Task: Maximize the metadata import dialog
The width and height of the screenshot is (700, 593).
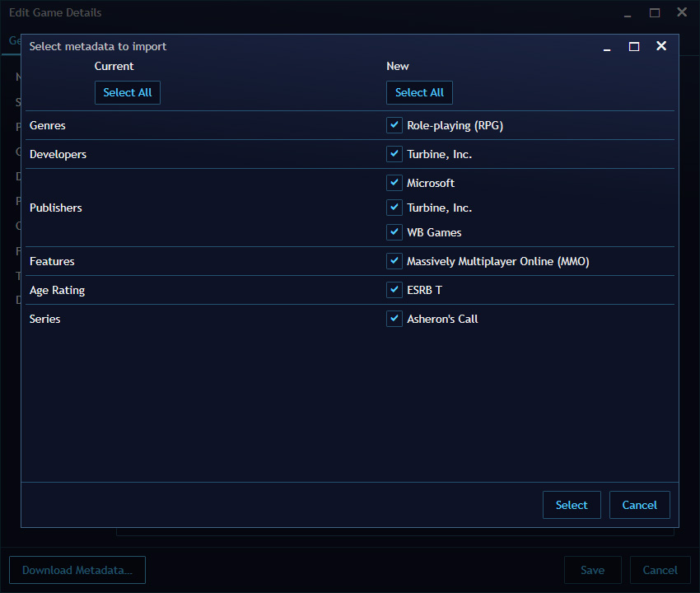Action: 634,47
